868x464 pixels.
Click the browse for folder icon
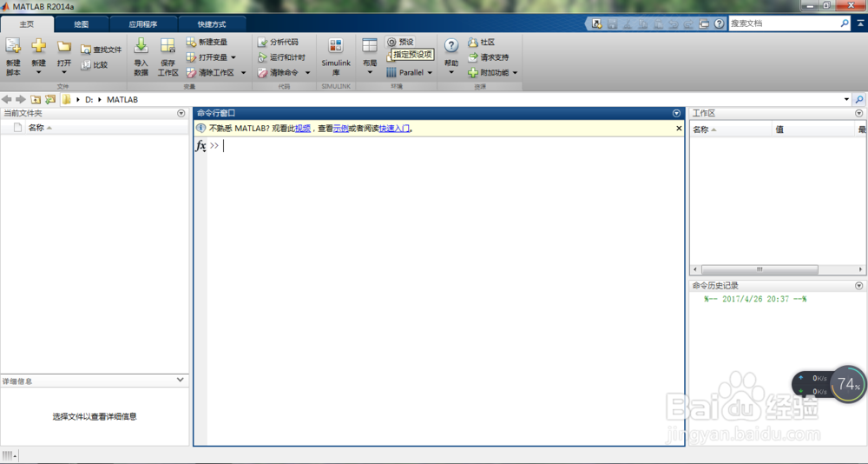tap(50, 99)
